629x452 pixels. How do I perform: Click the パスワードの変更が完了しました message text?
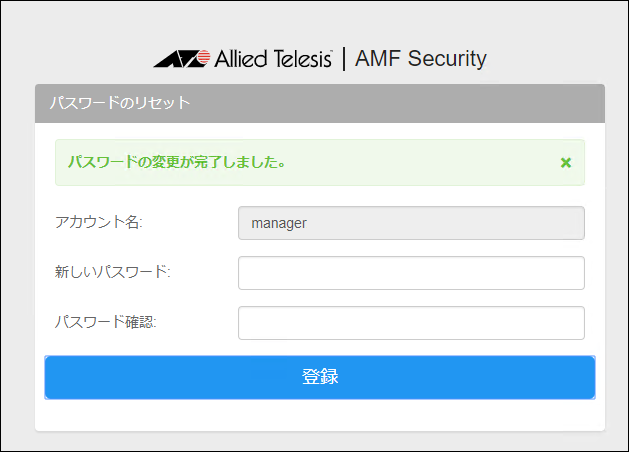(175, 162)
